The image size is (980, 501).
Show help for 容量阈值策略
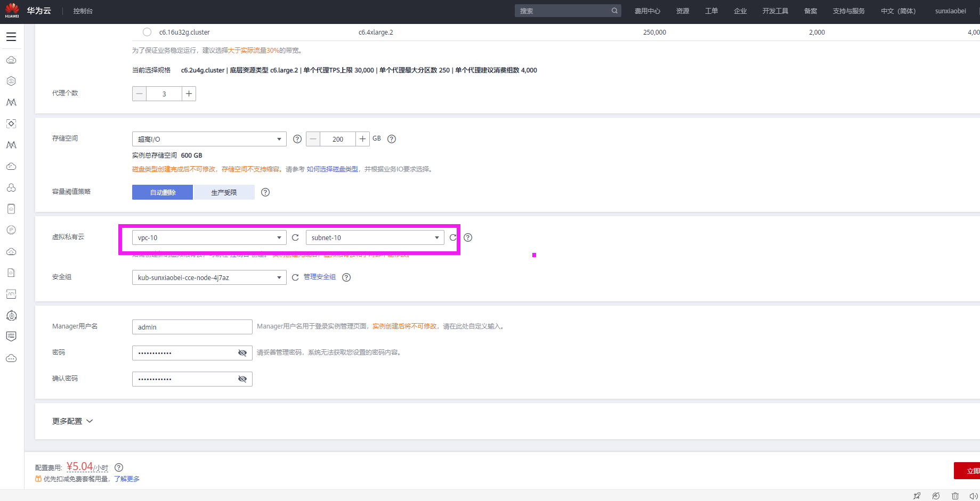pyautogui.click(x=265, y=192)
